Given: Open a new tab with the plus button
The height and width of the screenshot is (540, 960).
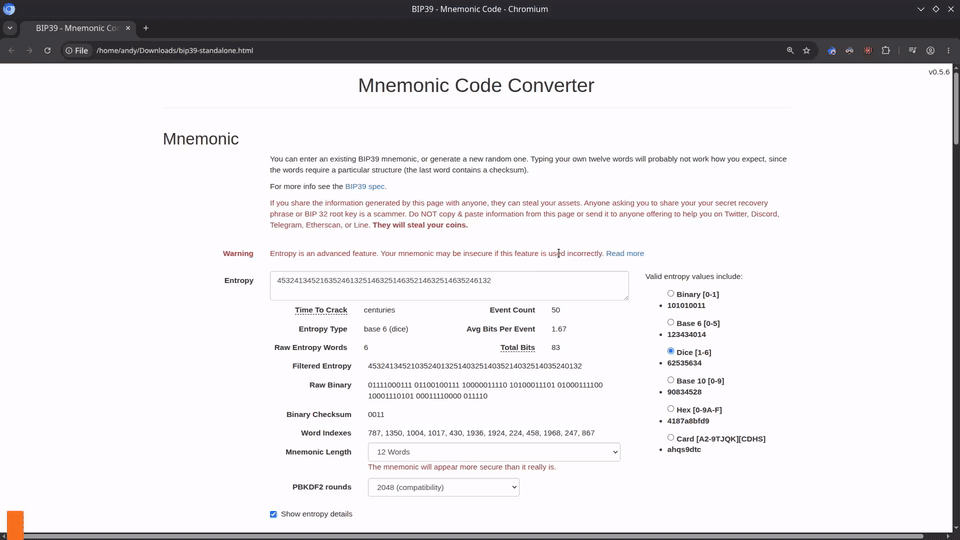Looking at the screenshot, I should coord(146,28).
